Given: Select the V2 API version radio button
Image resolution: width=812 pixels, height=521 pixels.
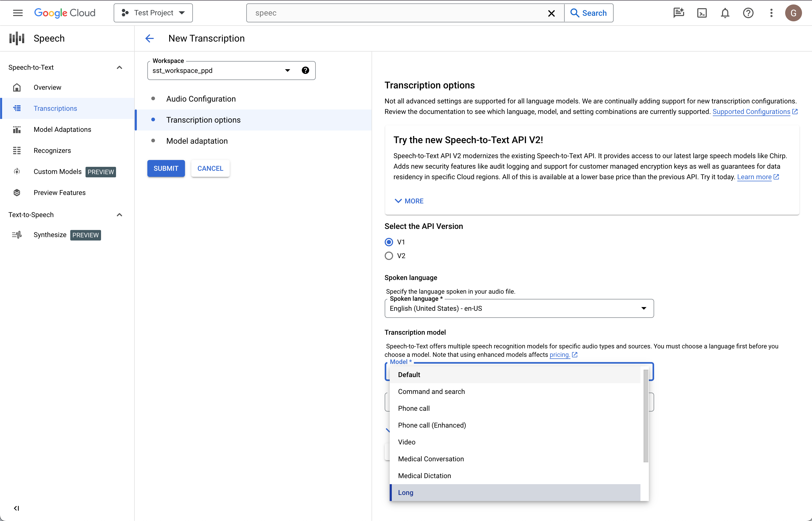Looking at the screenshot, I should click(x=389, y=256).
